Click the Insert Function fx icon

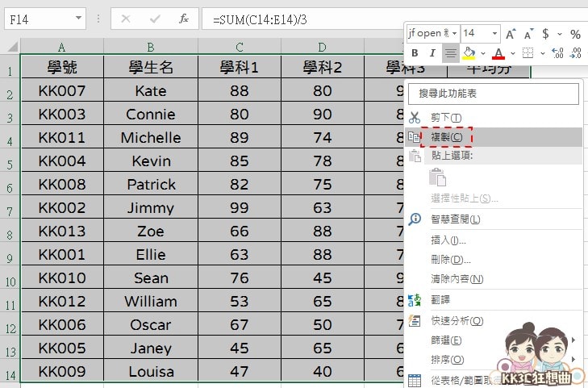point(183,17)
